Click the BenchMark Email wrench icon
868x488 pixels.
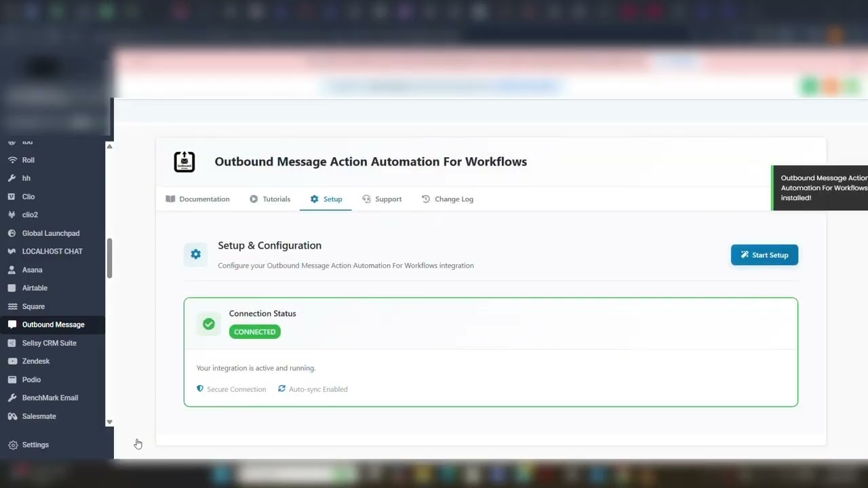tap(12, 398)
